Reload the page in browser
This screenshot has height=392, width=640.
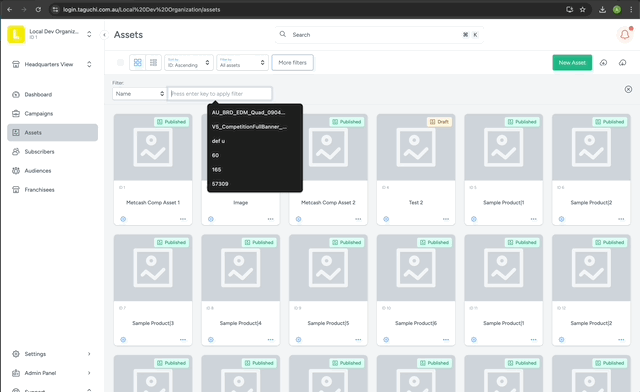pos(38,9)
